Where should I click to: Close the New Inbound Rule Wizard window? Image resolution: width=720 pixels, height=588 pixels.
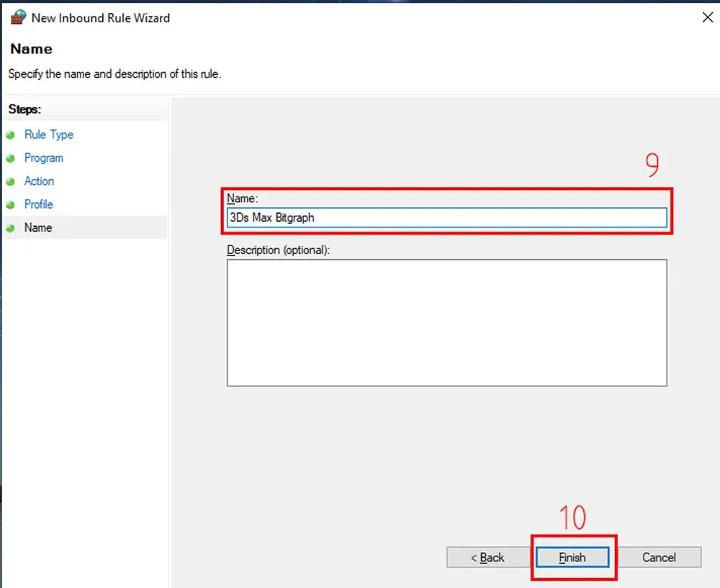pos(708,17)
